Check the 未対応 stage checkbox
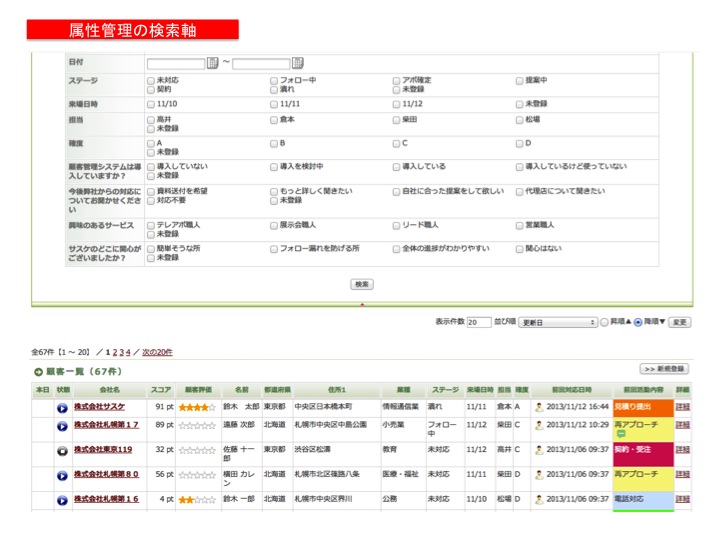 click(x=151, y=80)
